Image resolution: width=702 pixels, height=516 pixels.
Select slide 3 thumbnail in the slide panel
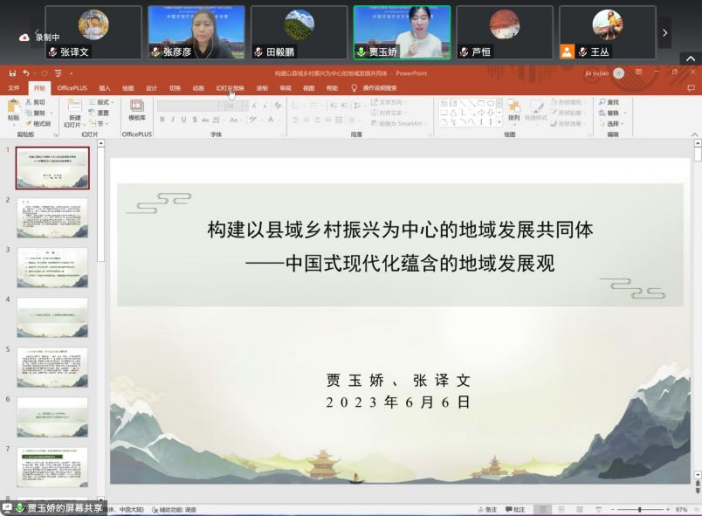coord(52,268)
